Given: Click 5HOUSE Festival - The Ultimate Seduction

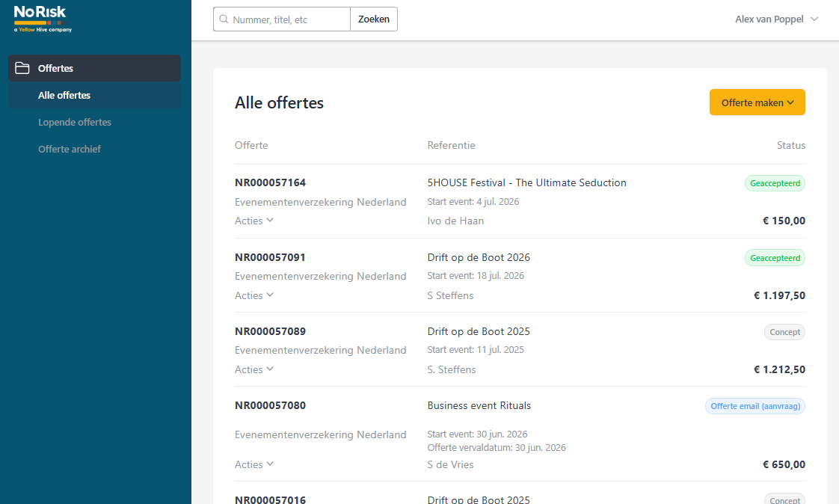Looking at the screenshot, I should coord(526,182).
